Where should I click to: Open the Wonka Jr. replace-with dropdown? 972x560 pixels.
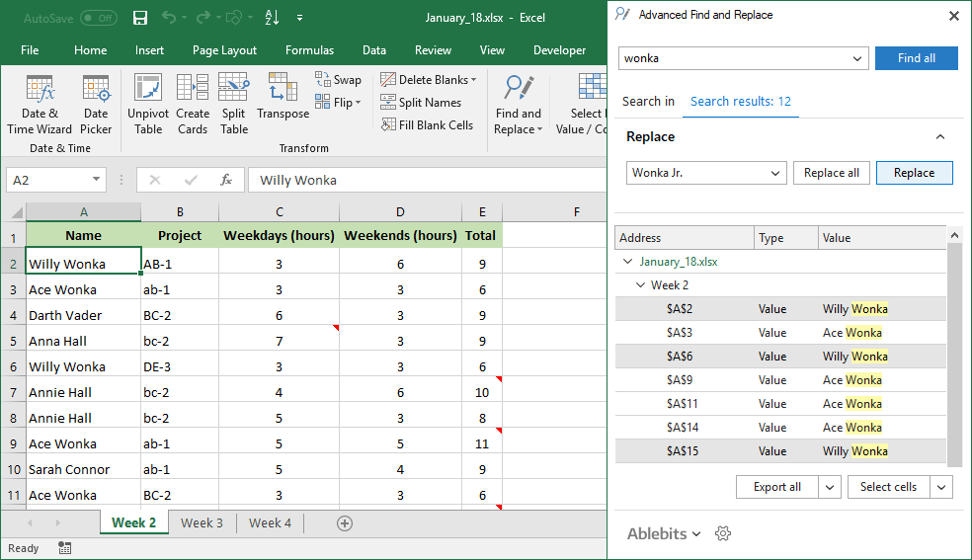774,173
